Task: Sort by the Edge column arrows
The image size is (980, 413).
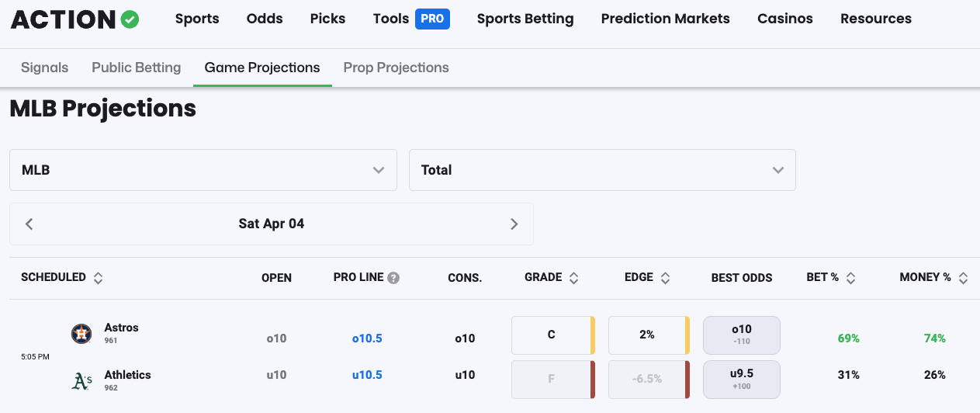Action: 665,278
